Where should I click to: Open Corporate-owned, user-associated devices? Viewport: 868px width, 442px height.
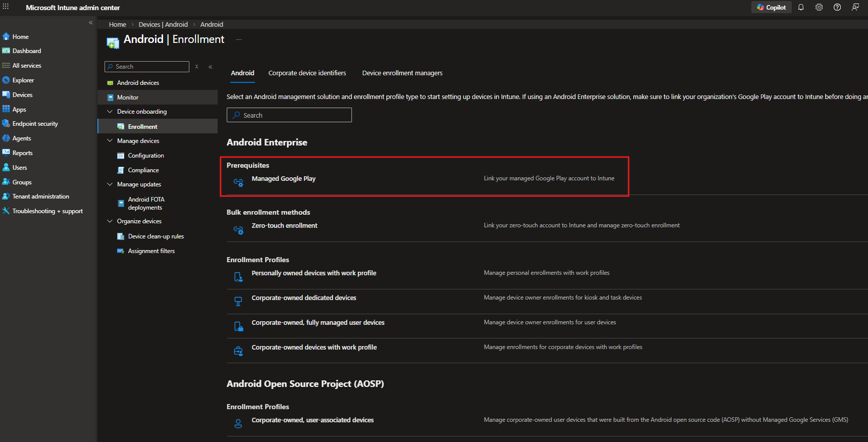pos(313,420)
